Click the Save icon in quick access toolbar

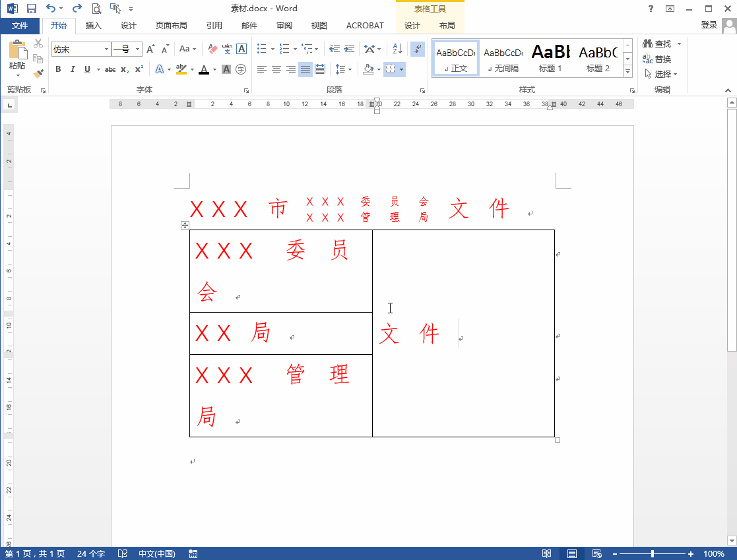point(31,9)
